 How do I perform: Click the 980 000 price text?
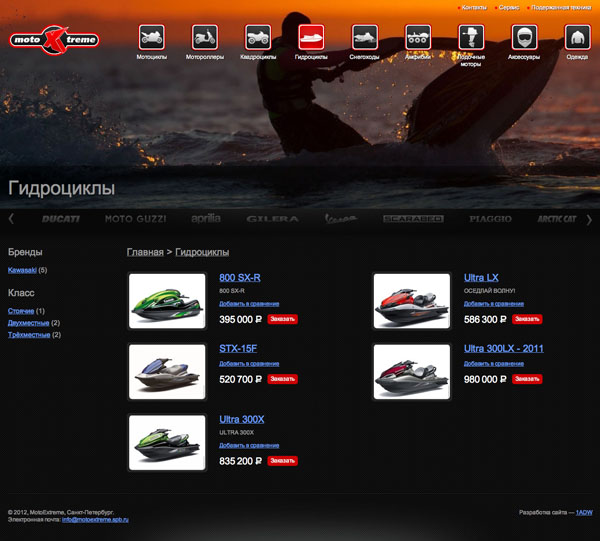coord(485,380)
